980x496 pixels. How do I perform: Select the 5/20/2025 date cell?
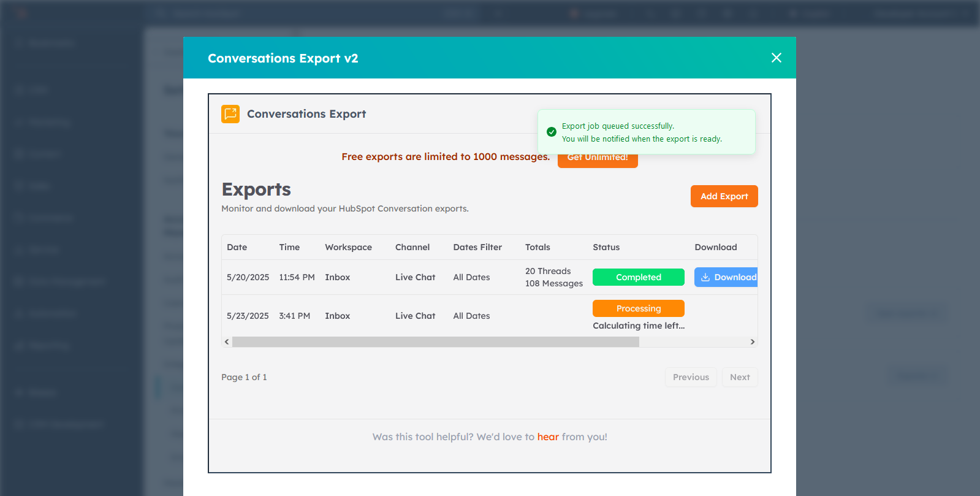click(248, 277)
